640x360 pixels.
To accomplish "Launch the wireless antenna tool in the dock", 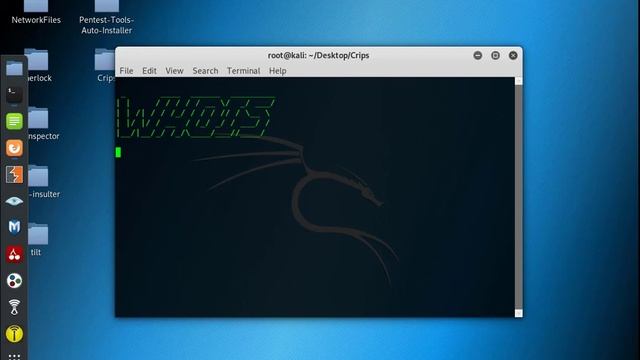I will tap(14, 307).
